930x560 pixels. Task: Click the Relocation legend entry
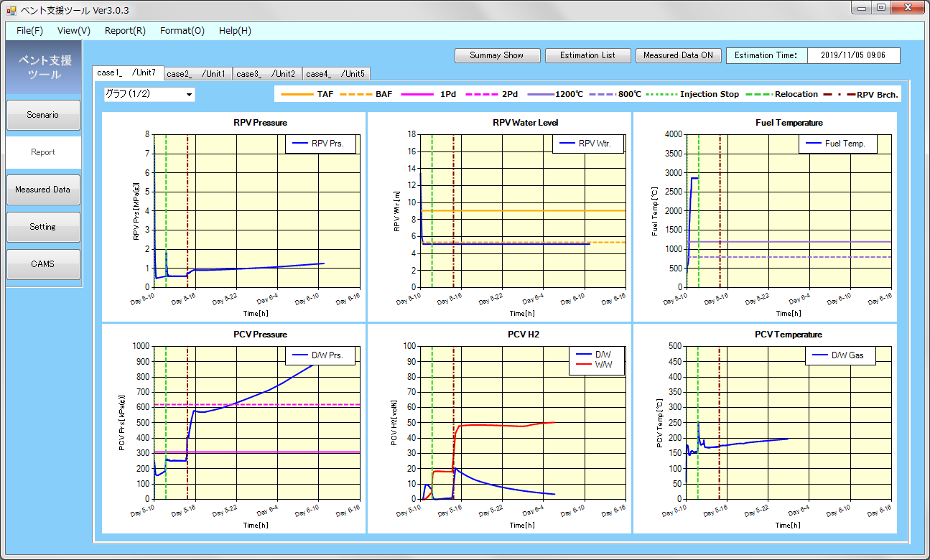[781, 94]
